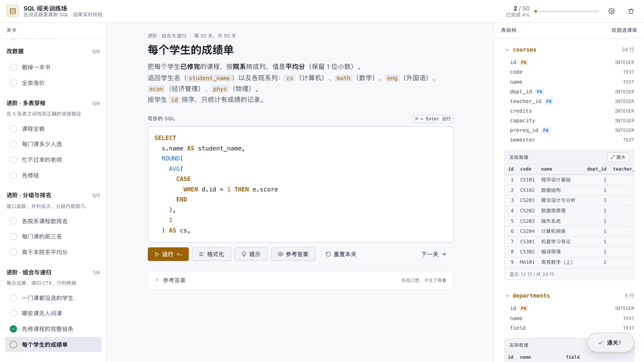Image resolution: width=644 pixels, height=362 pixels.
Task: Click the lightbulb icon on 提示
Action: 244,254
